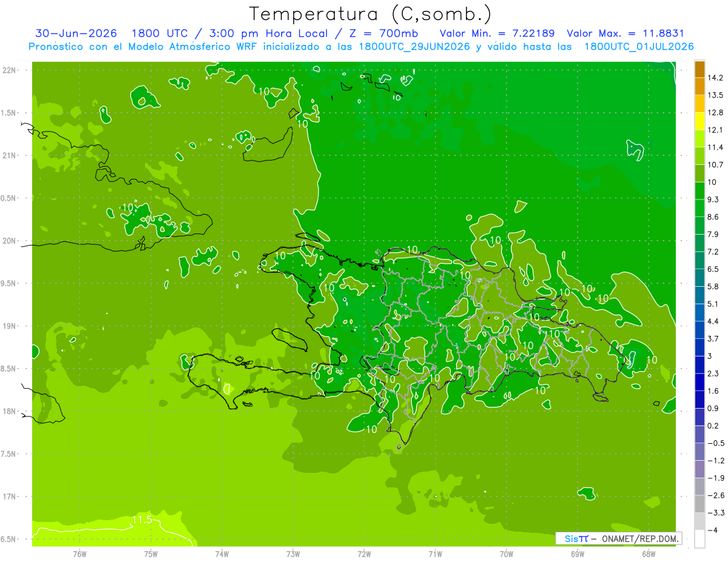Click the "-2.6" color scale value

pyautogui.click(x=716, y=495)
